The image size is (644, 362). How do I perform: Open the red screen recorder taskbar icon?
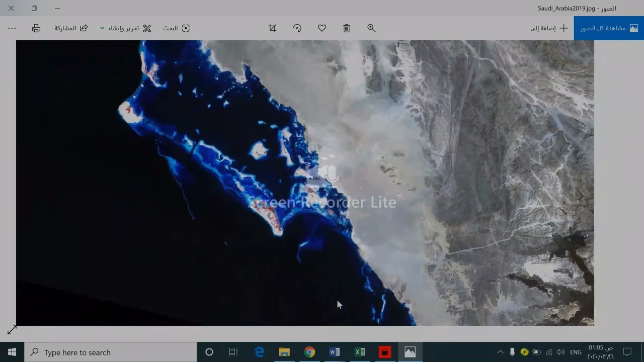385,352
